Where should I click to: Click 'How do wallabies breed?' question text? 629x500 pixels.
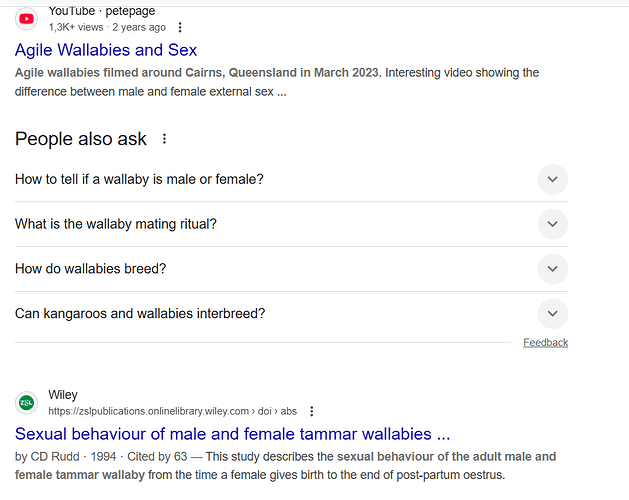[x=90, y=269]
